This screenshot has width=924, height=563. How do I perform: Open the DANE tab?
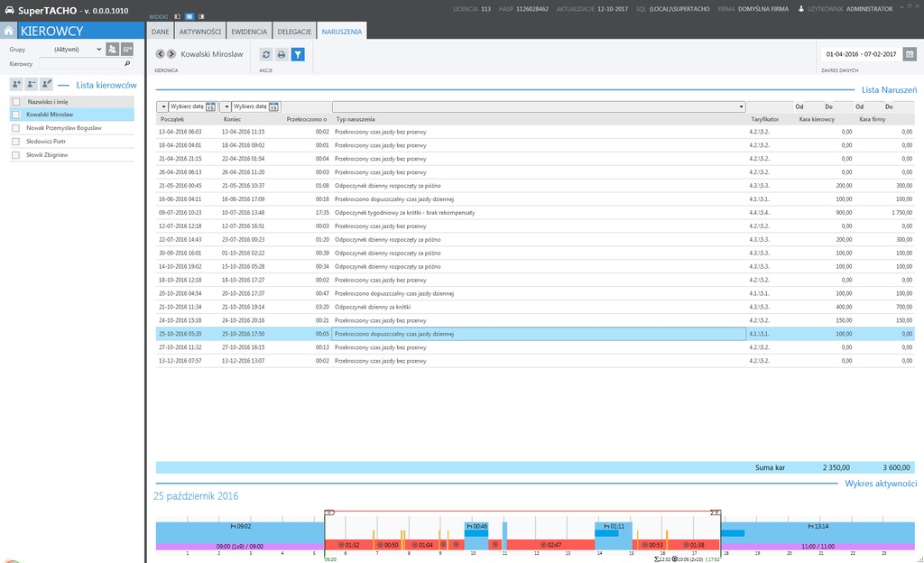tap(161, 32)
